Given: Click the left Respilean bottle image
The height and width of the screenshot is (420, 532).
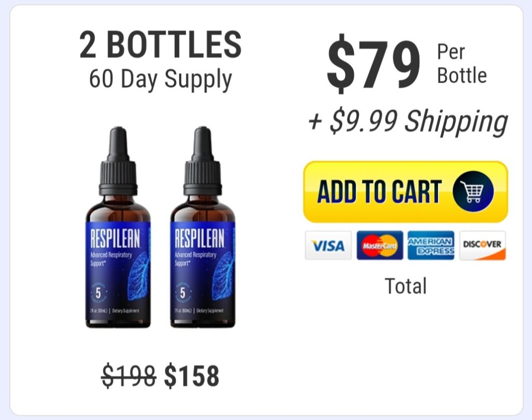Looking at the screenshot, I should pos(118,227).
